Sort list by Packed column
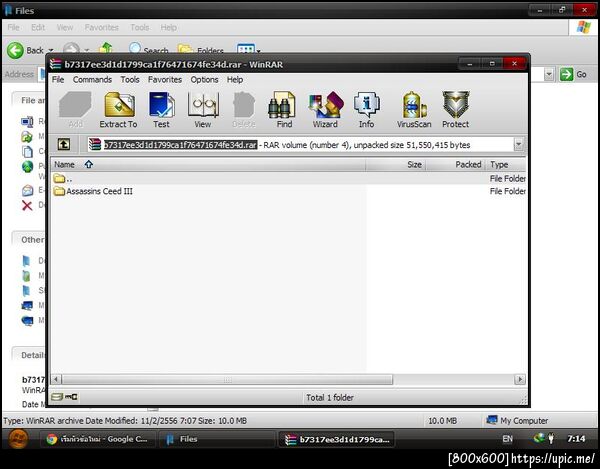Image resolution: width=600 pixels, height=469 pixels. (455, 164)
